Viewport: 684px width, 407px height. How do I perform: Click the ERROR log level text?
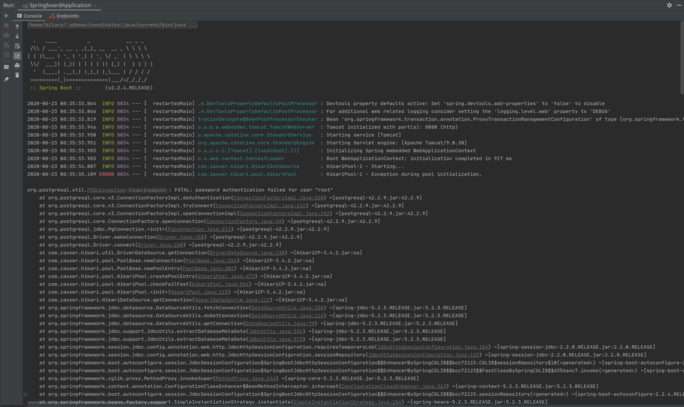tap(106, 174)
